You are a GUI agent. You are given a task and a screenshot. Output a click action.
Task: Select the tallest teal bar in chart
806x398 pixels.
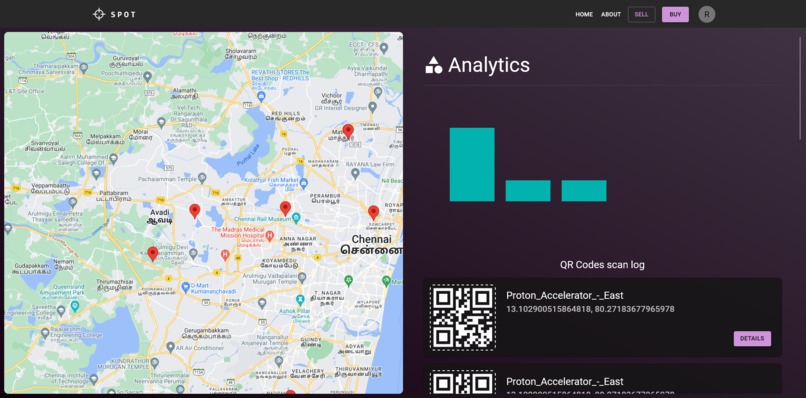point(472,165)
